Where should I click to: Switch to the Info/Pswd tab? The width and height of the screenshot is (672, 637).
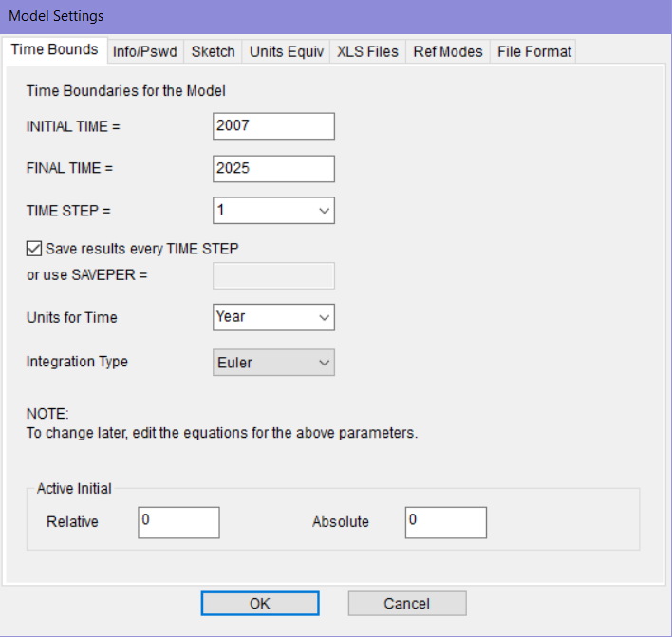tap(144, 51)
